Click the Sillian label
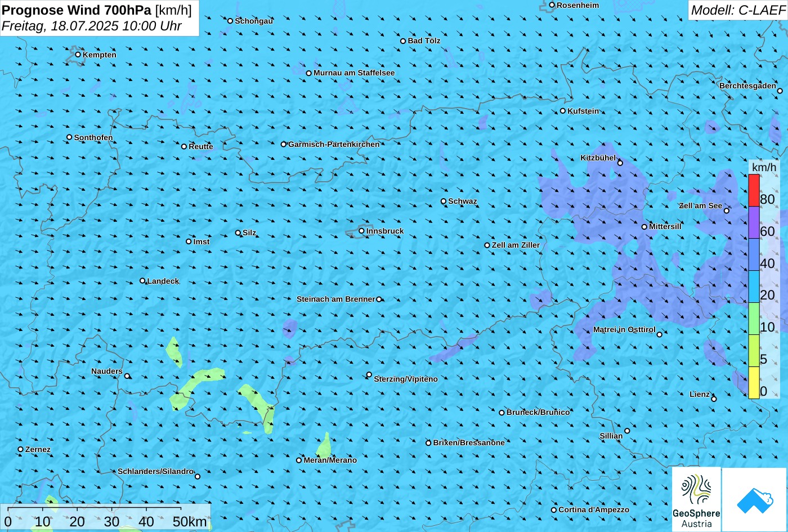 pos(611,436)
